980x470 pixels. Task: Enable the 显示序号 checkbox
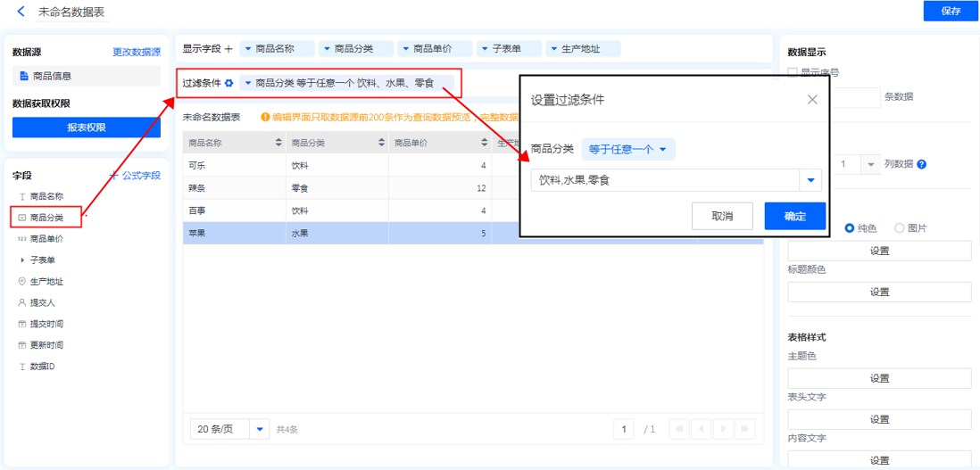pos(793,72)
